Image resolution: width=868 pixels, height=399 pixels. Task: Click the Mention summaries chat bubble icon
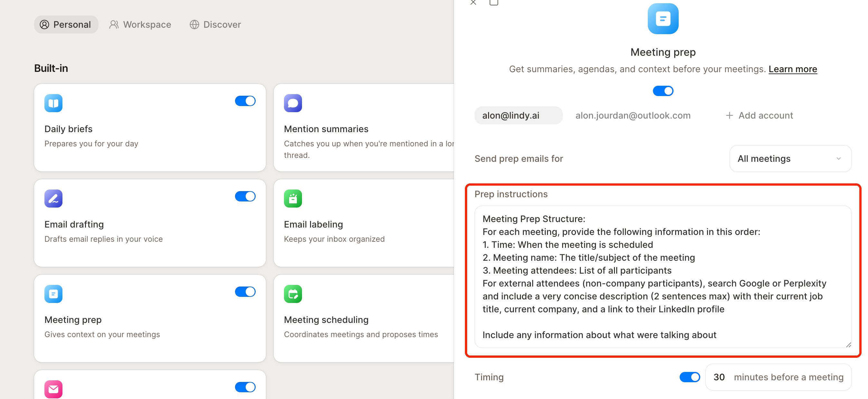pos(293,103)
